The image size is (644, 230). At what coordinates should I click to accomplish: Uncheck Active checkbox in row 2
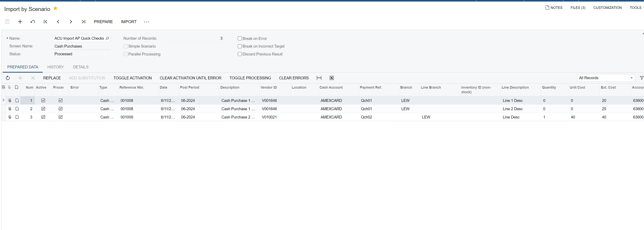[43, 109]
